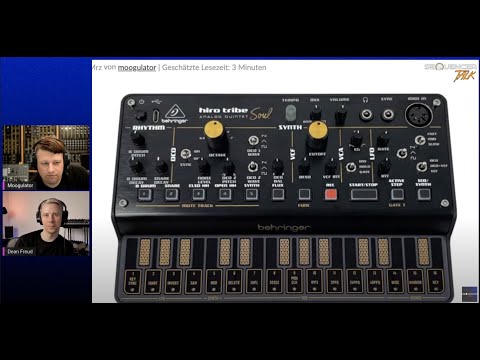The width and height of the screenshot is (480, 360).
Task: Open the moogulator author link
Action: coord(137,68)
